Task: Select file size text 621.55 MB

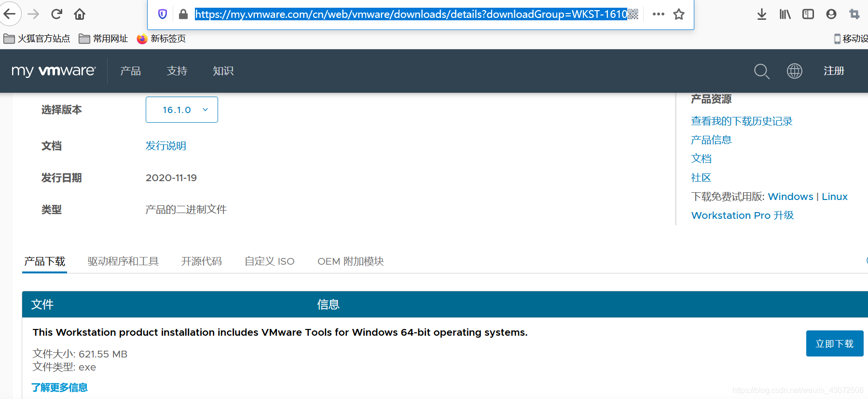Action: point(103,354)
